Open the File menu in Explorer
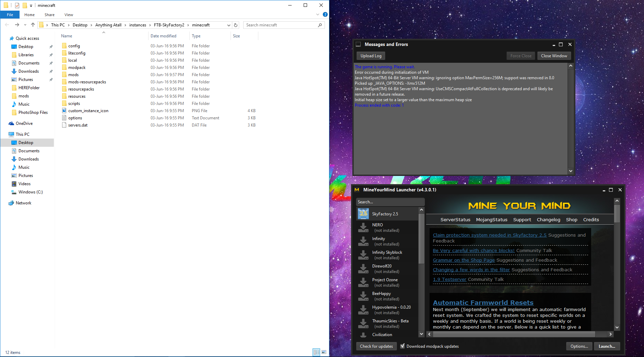 click(x=10, y=15)
